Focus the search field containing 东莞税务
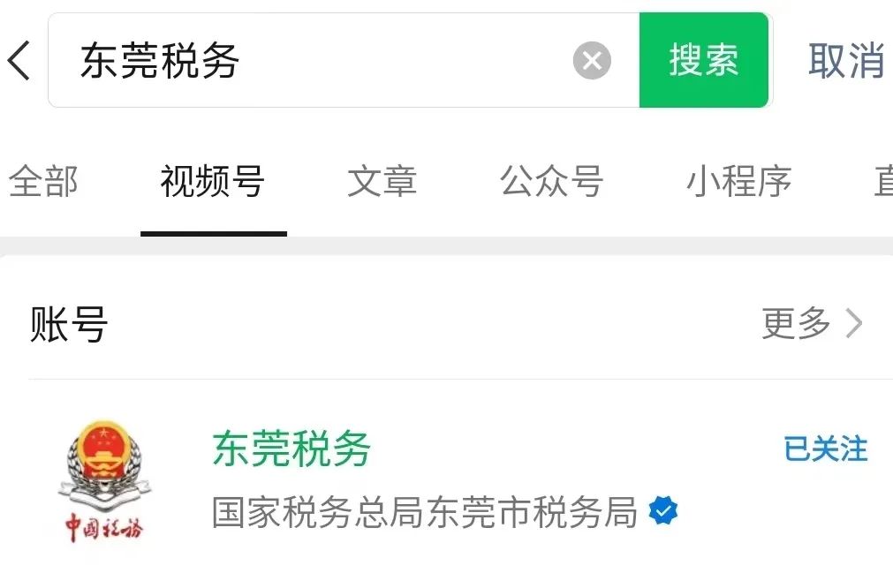The height and width of the screenshot is (588, 893). coord(344,60)
